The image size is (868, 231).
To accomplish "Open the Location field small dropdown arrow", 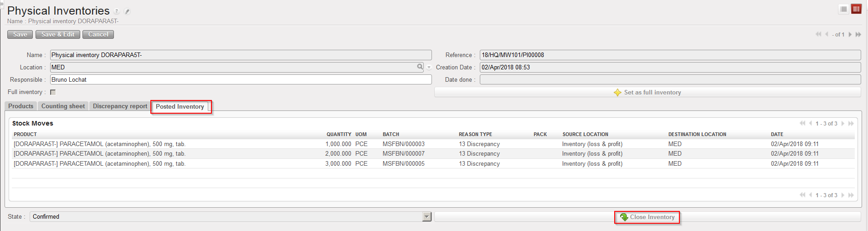I will coord(429,68).
